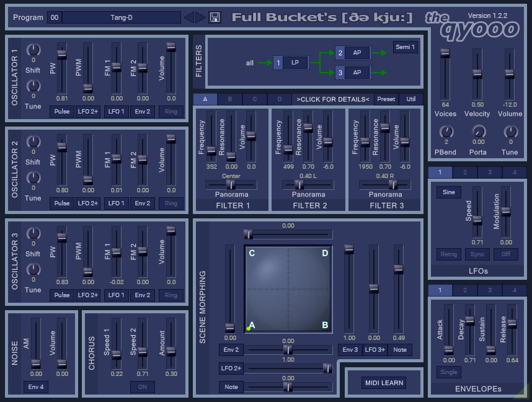Select scene tab B
Image resolution: width=532 pixels, height=402 pixels.
[229, 99]
